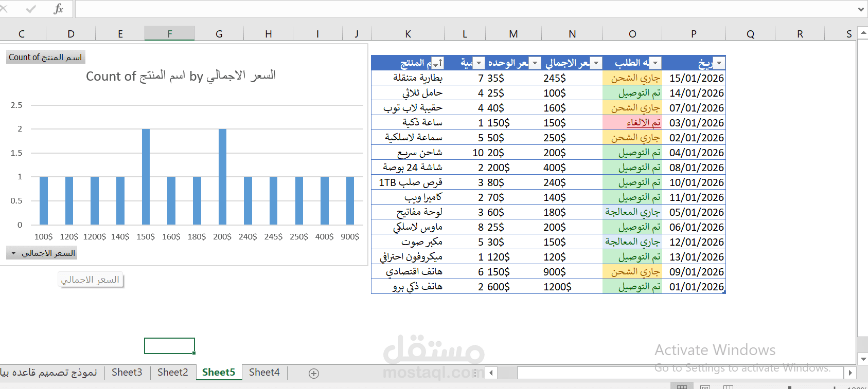Screen dimensions: 868x389
Task: Click the formula bar Cancel X icon
Action: [4, 9]
